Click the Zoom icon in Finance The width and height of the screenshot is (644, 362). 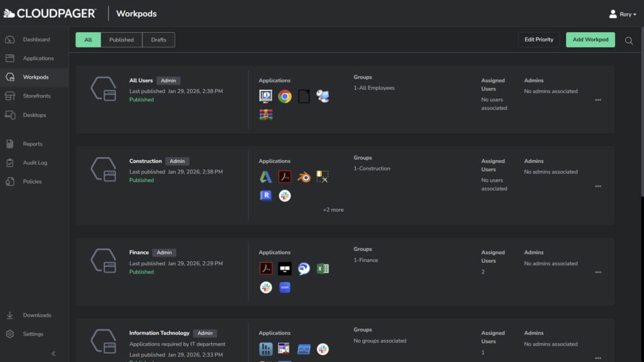click(285, 287)
